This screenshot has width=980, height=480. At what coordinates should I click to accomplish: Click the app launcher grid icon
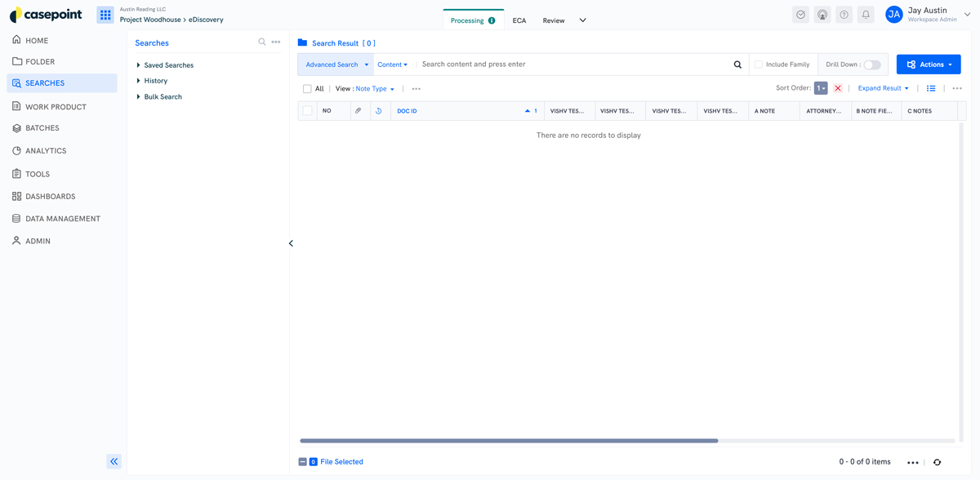coord(104,14)
